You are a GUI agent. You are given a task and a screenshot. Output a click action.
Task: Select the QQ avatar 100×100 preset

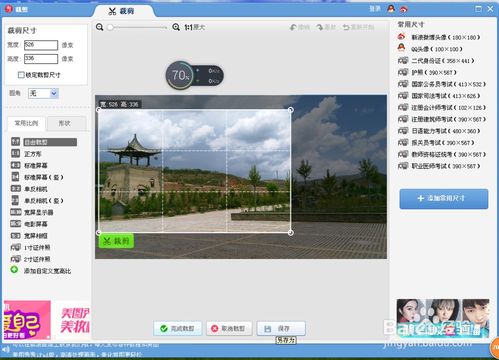tap(430, 49)
